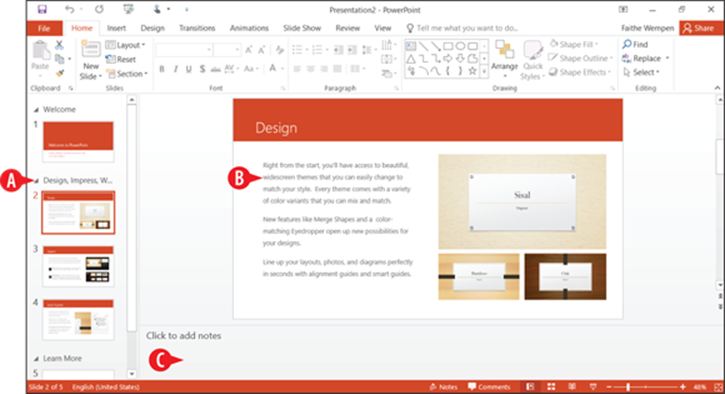
Task: Click the Faithe Wempen account name
Action: click(x=647, y=28)
